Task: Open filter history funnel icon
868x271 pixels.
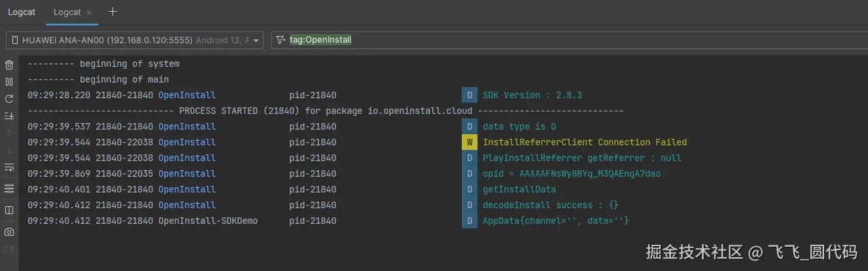Action: point(281,40)
